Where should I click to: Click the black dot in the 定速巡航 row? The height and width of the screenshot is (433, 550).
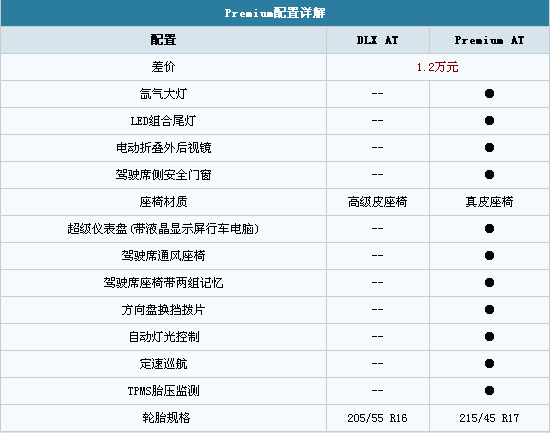(489, 364)
